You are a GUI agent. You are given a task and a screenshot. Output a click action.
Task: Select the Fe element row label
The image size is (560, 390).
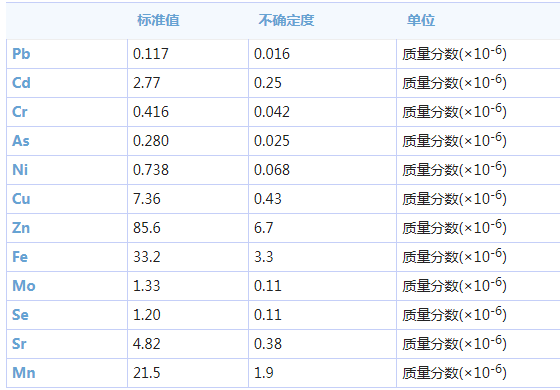point(20,257)
